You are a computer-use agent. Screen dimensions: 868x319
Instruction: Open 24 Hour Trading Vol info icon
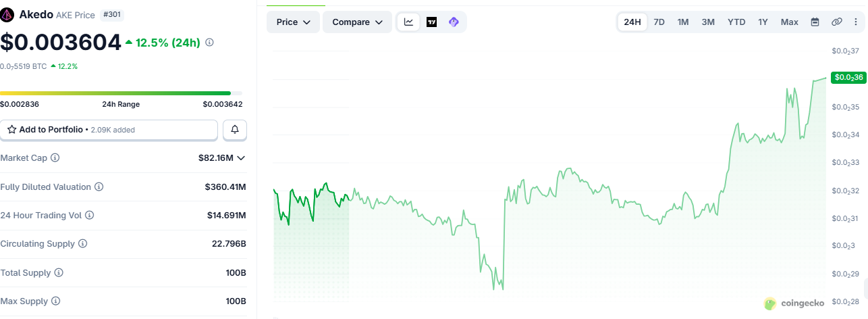(89, 215)
